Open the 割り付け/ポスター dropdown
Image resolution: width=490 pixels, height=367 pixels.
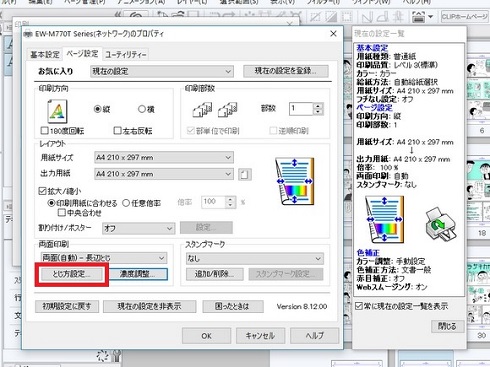click(138, 228)
